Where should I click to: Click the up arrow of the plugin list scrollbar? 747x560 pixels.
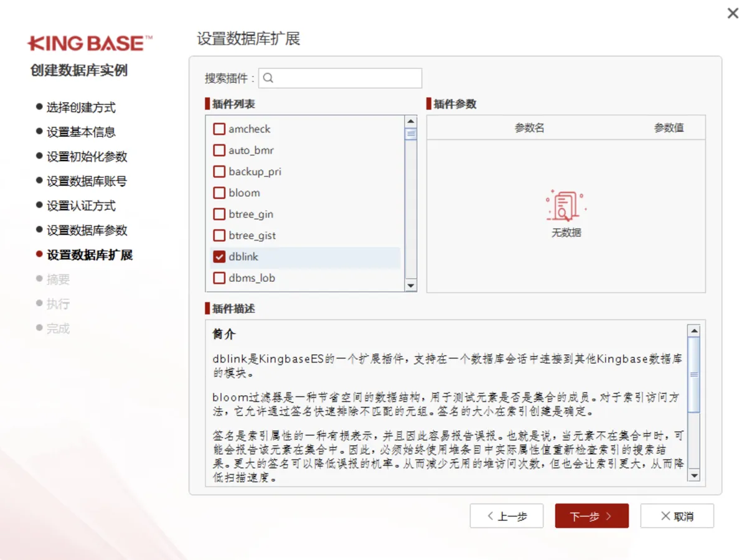(411, 120)
